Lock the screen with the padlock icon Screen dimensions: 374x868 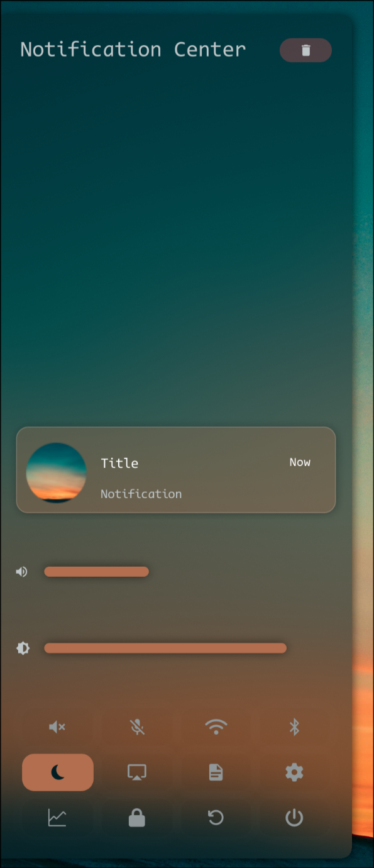pos(137,818)
